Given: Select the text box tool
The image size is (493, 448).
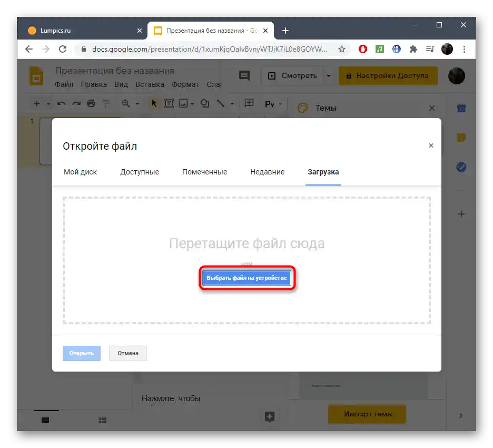Looking at the screenshot, I should pyautogui.click(x=169, y=103).
